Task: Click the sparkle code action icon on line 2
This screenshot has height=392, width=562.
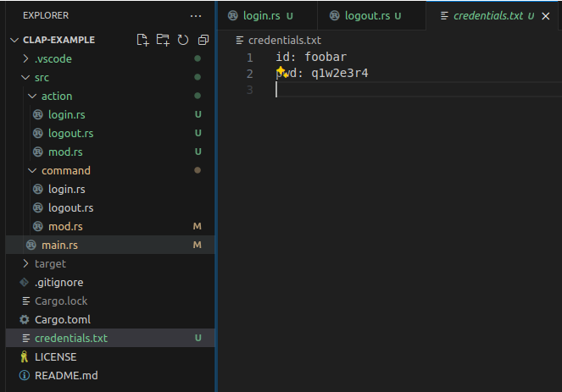Action: (282, 72)
